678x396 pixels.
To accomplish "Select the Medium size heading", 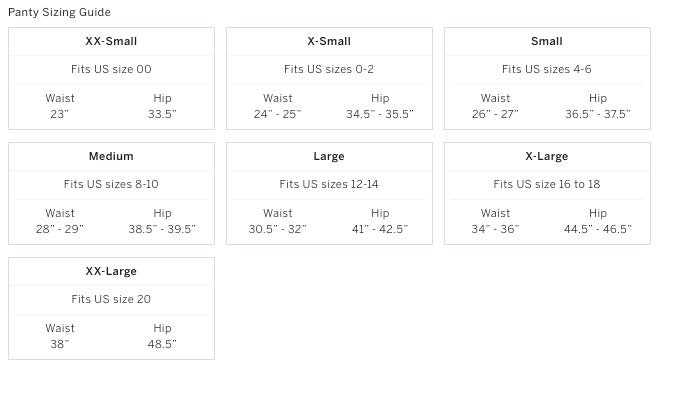I will click(x=111, y=156).
